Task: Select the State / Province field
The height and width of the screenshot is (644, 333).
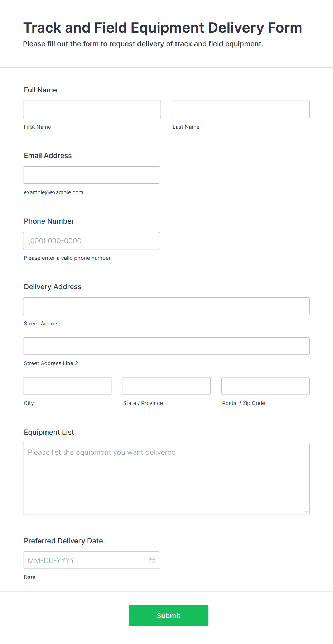Action: pos(166,386)
